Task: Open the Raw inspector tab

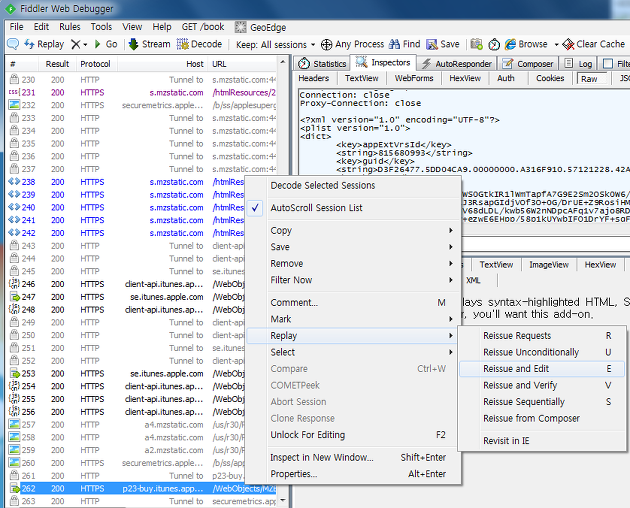Action: click(x=589, y=79)
